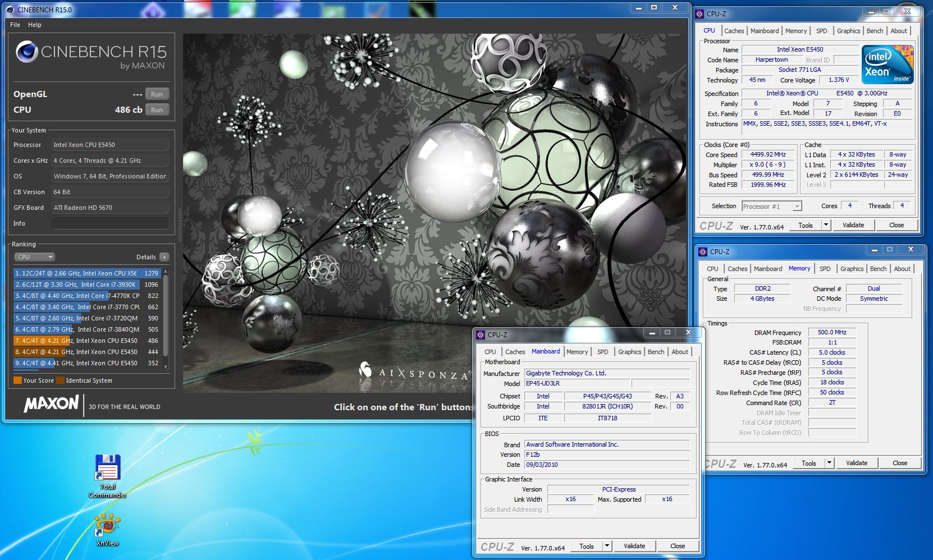
Task: Click Validate in CPU-Z CPU window
Action: 853,225
